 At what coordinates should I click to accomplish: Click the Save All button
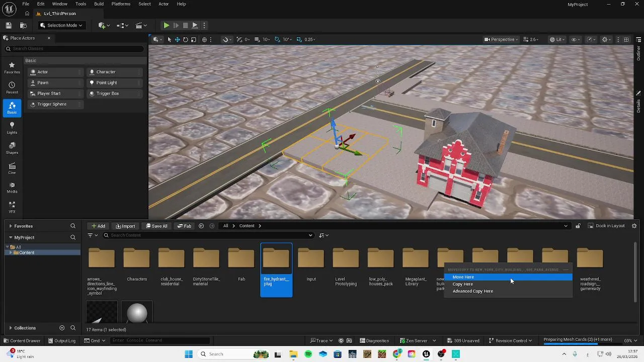[x=156, y=226]
